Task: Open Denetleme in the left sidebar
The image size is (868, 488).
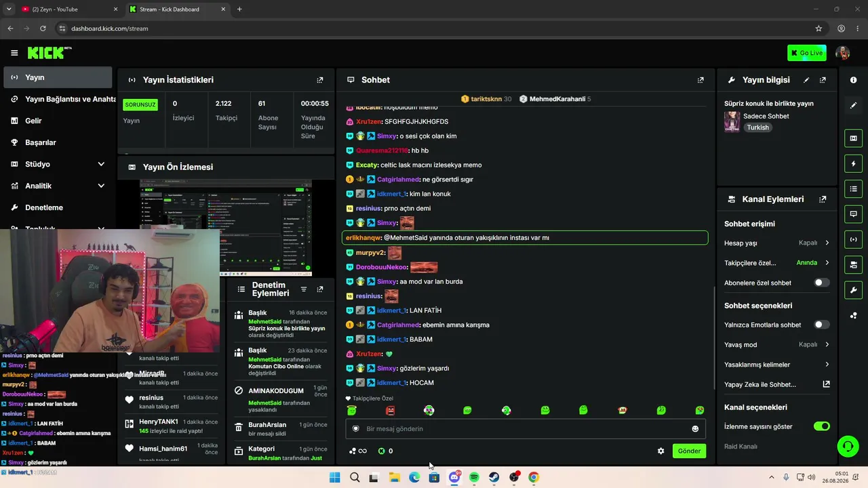Action: click(58, 207)
